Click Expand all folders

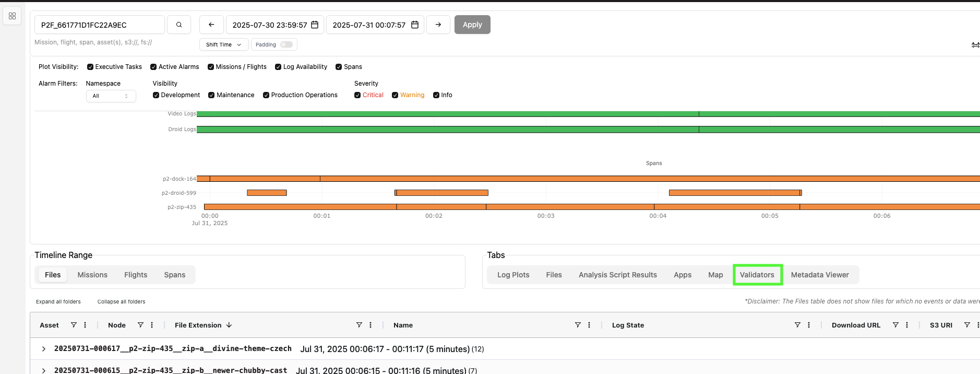click(x=58, y=302)
